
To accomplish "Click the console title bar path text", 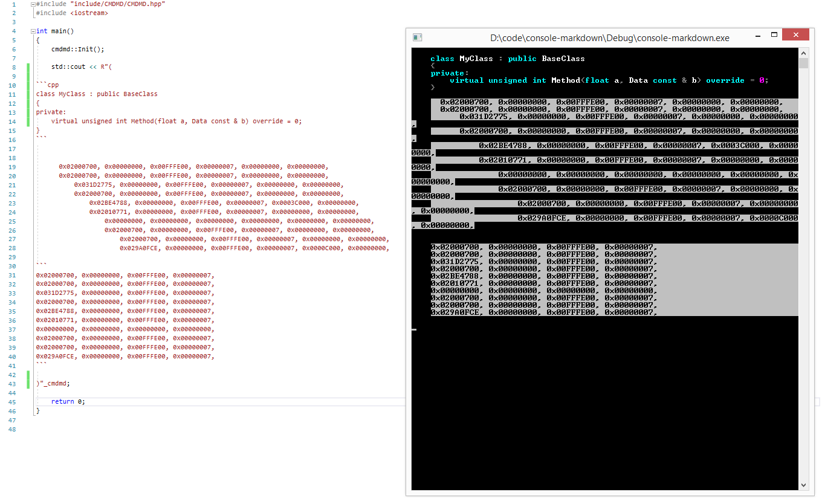I will (610, 37).
